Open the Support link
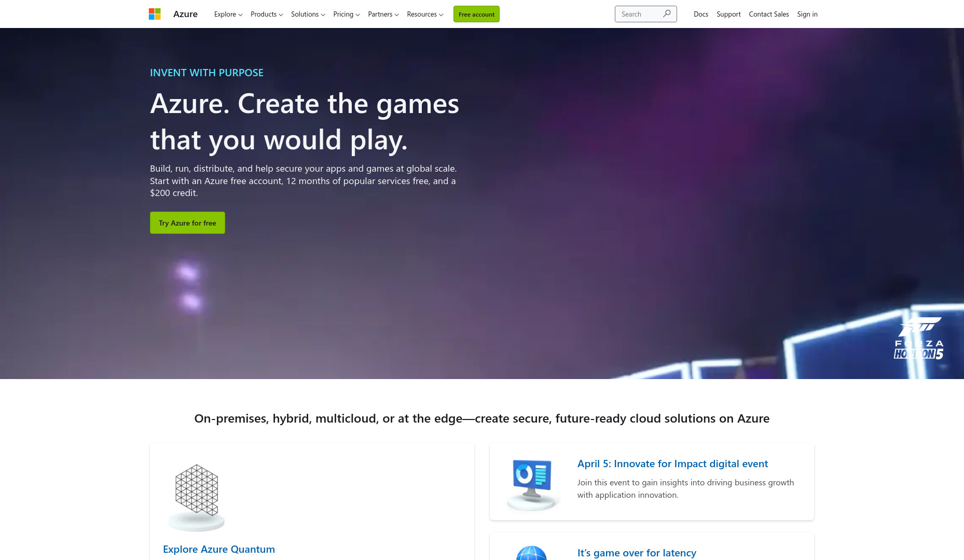 (x=728, y=14)
